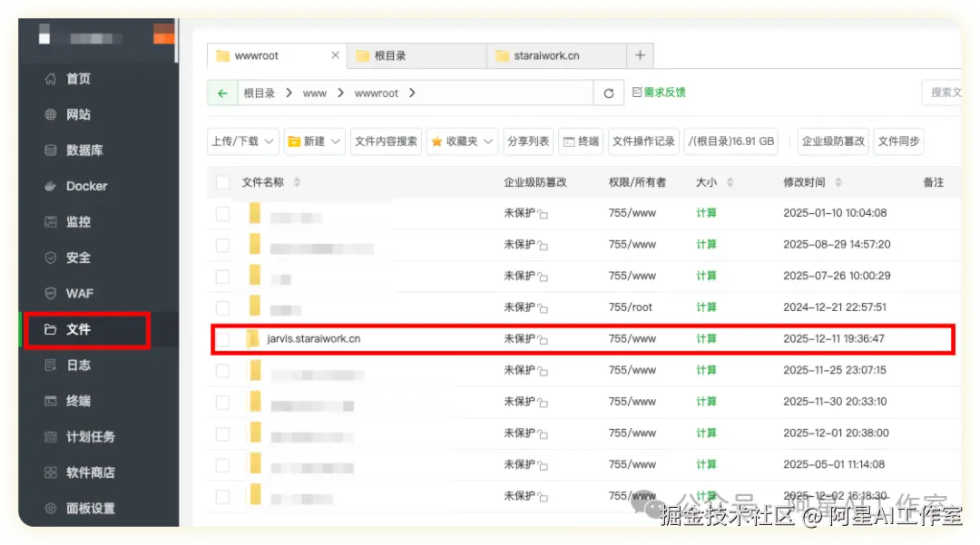Open the jarvis.staraiwork.cn folder
The width and height of the screenshot is (980, 545).
point(314,338)
